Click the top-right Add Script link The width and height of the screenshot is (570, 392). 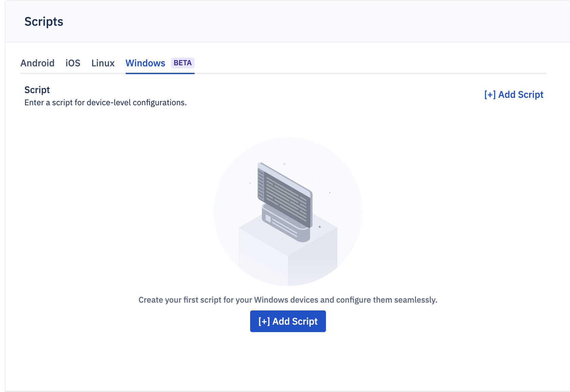(x=521, y=95)
